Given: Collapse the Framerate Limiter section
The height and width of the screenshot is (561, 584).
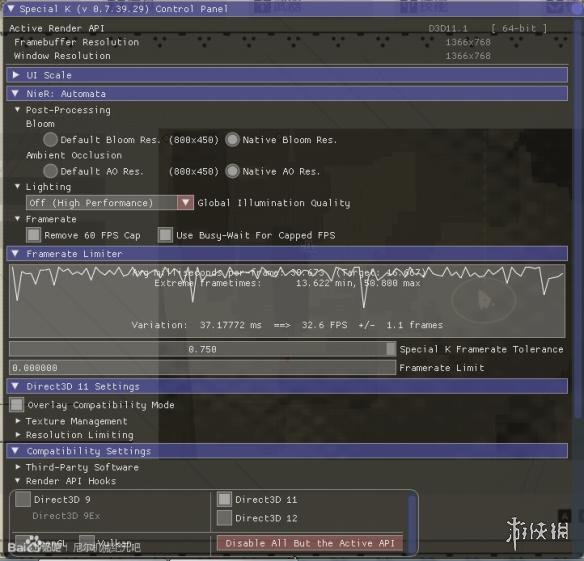Looking at the screenshot, I should tap(287, 254).
